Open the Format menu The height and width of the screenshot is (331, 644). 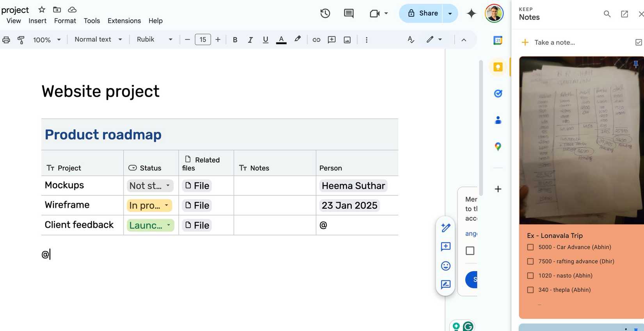click(x=65, y=21)
